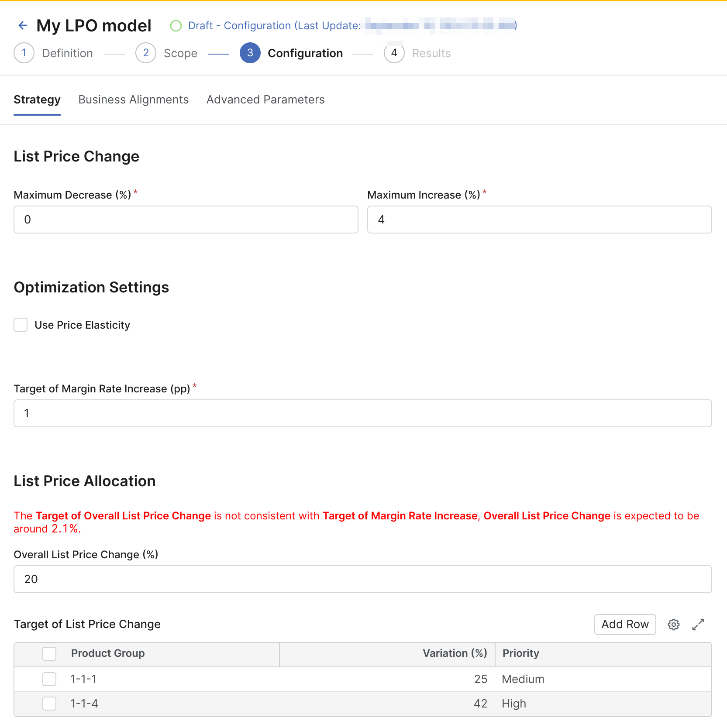Check the row for product group 1-1-4
Image resolution: width=727 pixels, height=728 pixels.
coord(49,704)
